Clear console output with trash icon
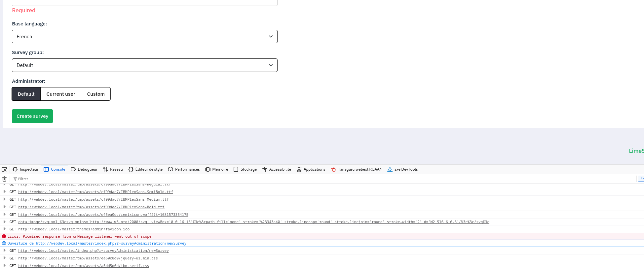The width and height of the screenshot is (644, 269). coord(4,179)
